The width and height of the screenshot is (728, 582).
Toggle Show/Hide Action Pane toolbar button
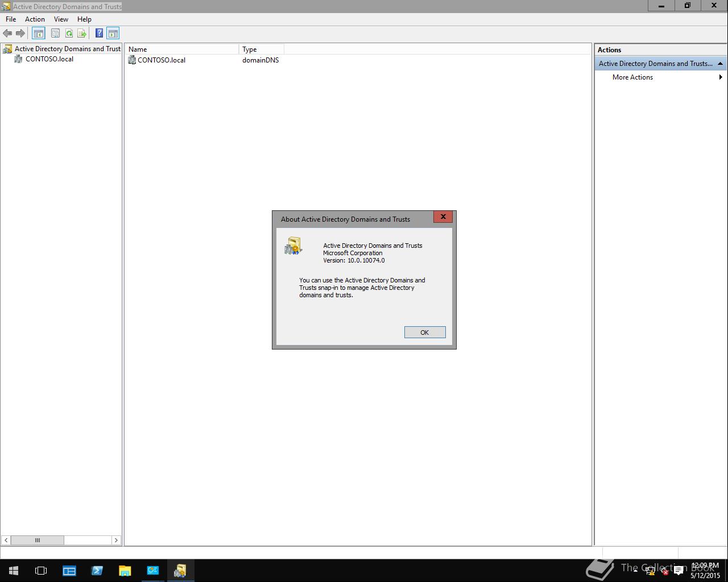(x=113, y=34)
